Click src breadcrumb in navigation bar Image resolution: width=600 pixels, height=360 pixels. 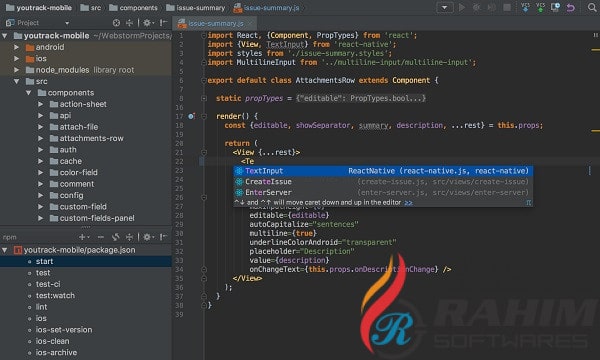point(91,8)
